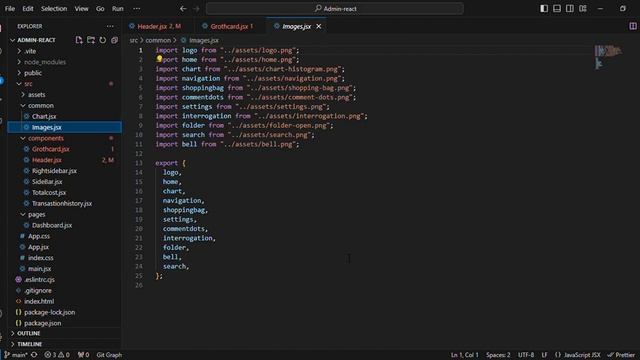Open Explorer views and more actions menu

pyautogui.click(x=110, y=26)
